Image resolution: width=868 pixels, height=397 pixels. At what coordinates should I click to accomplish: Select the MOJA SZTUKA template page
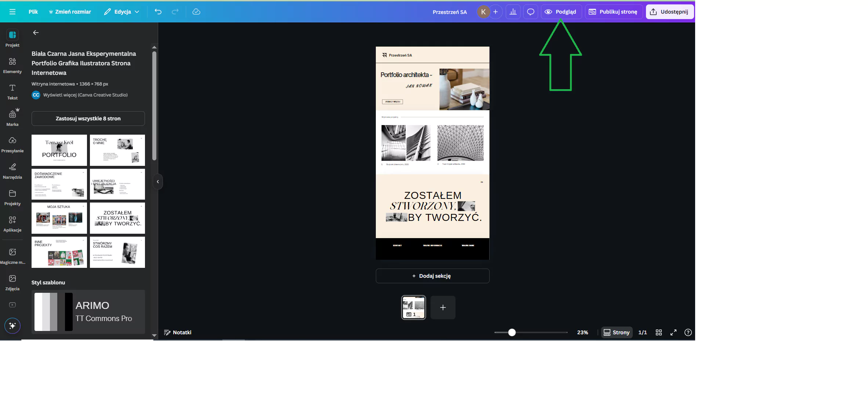tap(59, 218)
